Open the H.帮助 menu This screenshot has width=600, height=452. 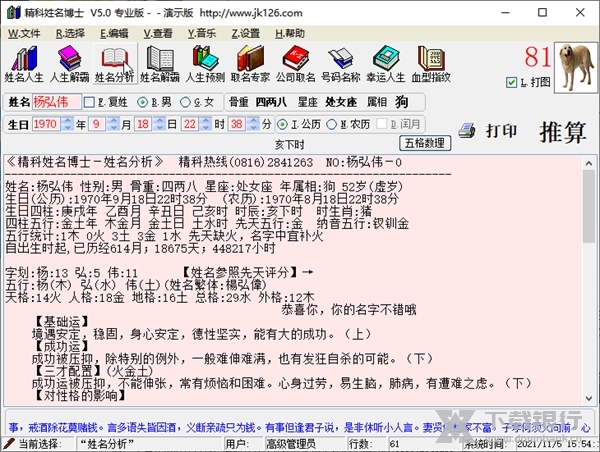point(290,34)
